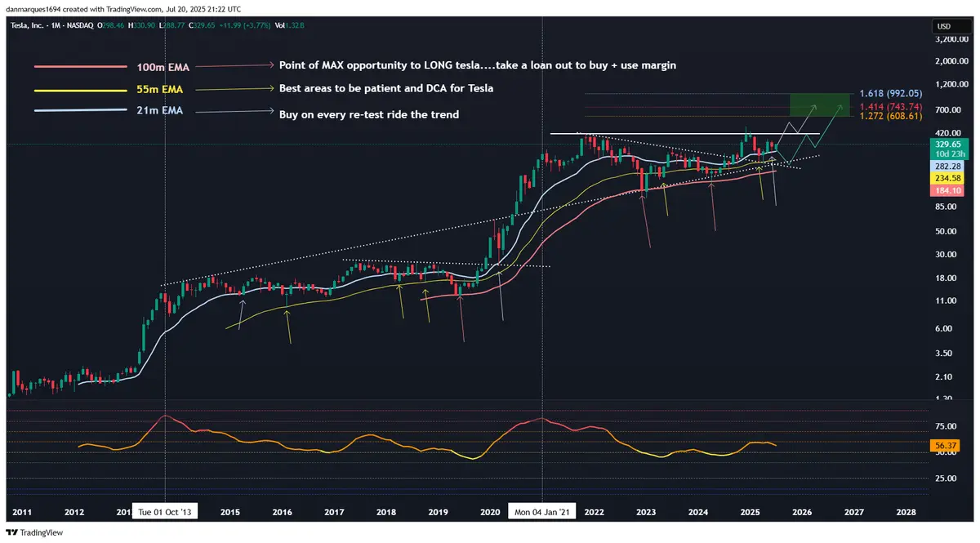Image resolution: width=980 pixels, height=543 pixels.
Task: Click the 2016 label on time axis
Action: coord(282,513)
